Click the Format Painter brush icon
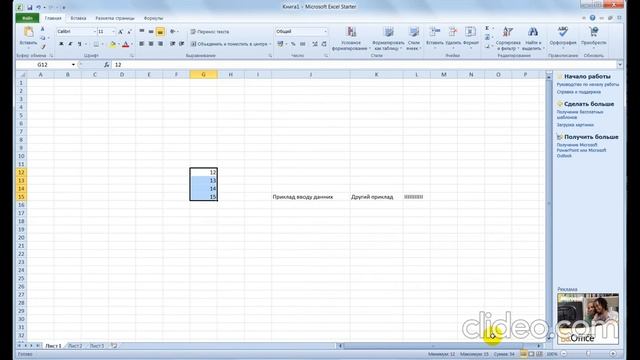The width and height of the screenshot is (640, 360). (43, 47)
